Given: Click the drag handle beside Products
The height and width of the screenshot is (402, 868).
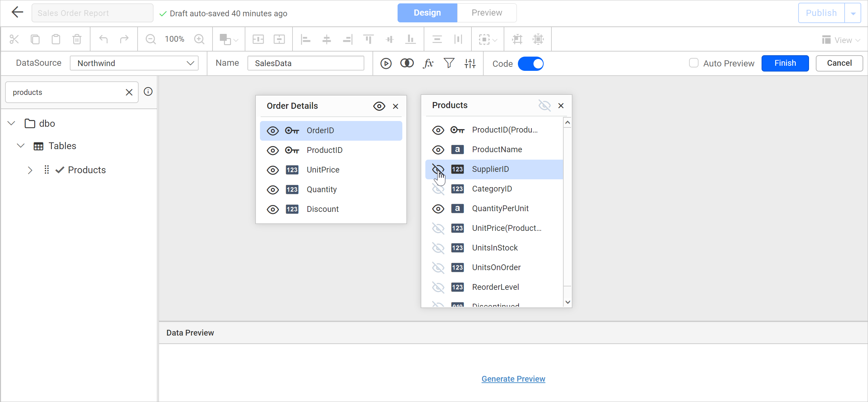Looking at the screenshot, I should pyautogui.click(x=46, y=170).
